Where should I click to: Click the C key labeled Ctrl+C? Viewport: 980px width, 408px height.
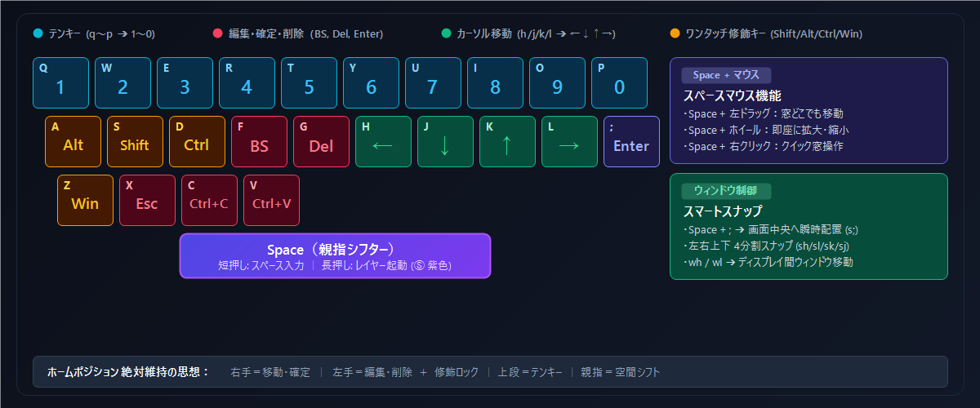click(209, 201)
